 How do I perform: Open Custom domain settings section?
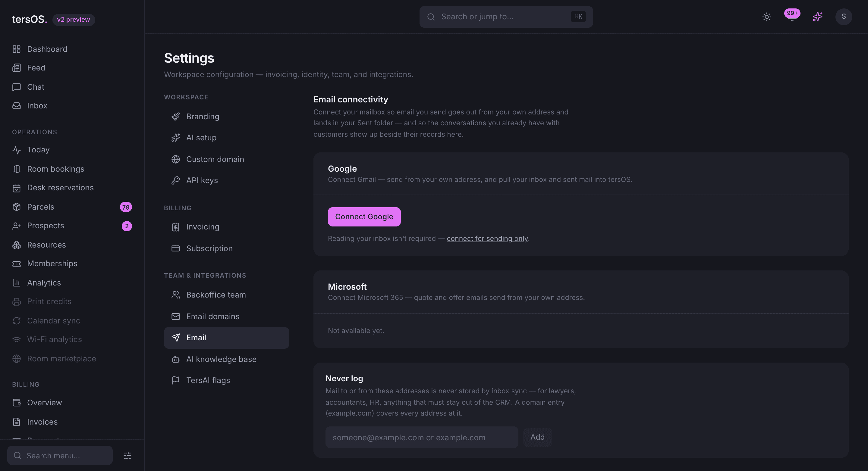(226, 159)
